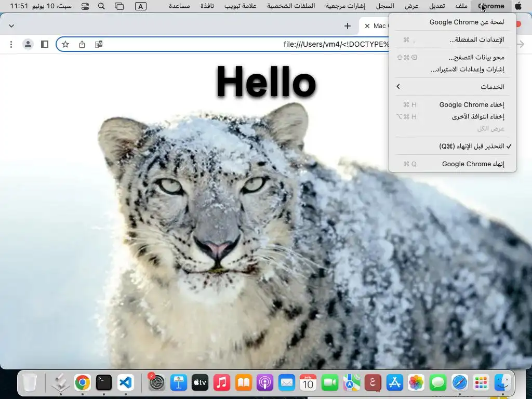Open the Chrome three-dot menu
This screenshot has height=399, width=532.
coord(11,44)
